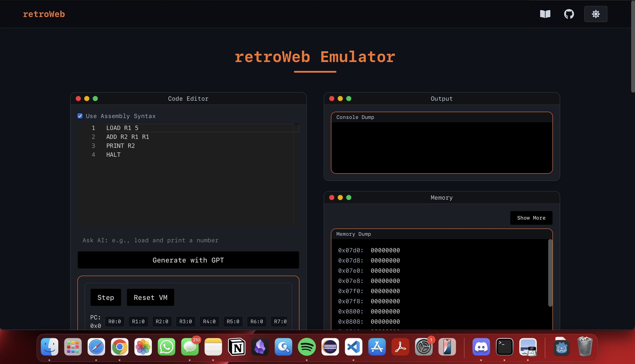
Task: Open Messages with 210 badge
Action: 190,347
